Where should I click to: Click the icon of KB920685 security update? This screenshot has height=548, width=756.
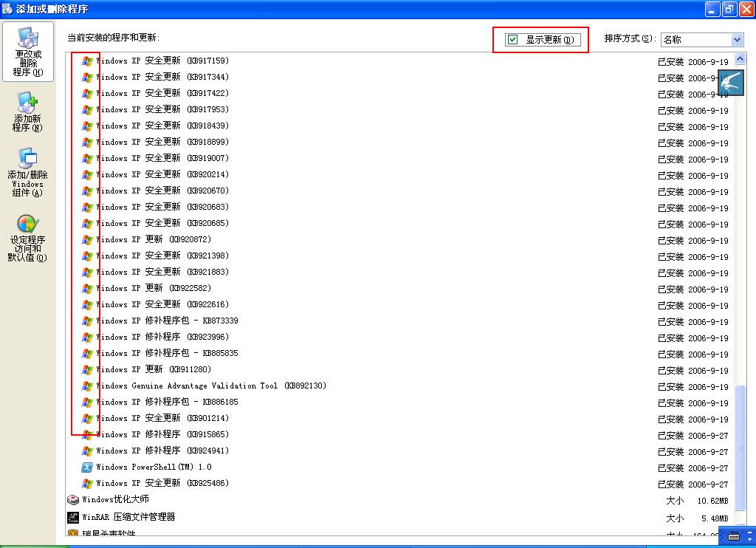(87, 223)
